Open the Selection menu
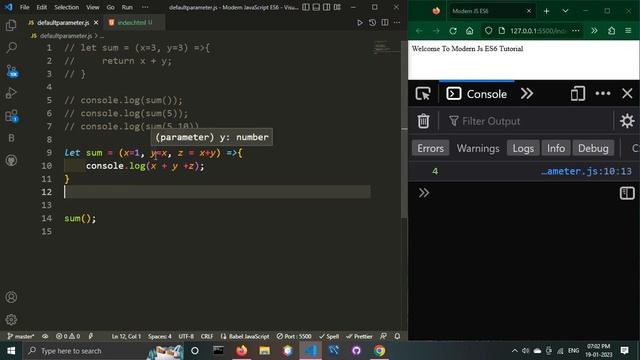 67,7
